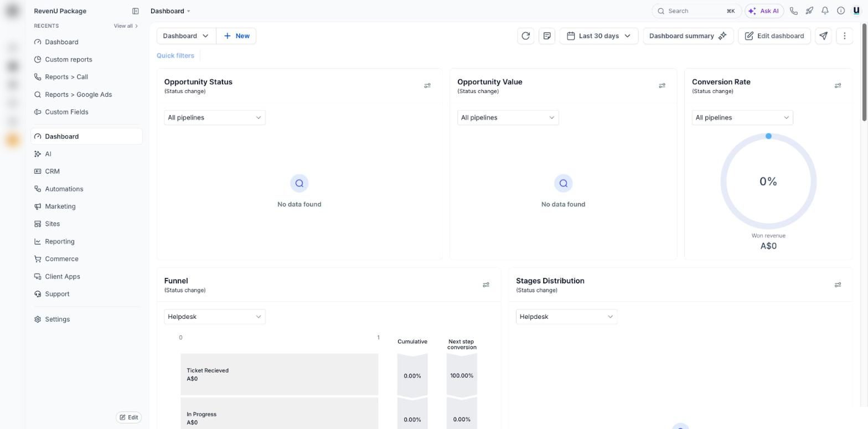Select pipeline in Opportunity Value dropdown
The height and width of the screenshot is (429, 868).
click(508, 117)
